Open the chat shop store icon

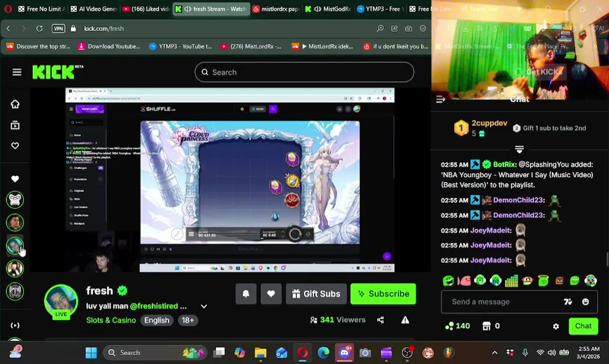click(486, 326)
